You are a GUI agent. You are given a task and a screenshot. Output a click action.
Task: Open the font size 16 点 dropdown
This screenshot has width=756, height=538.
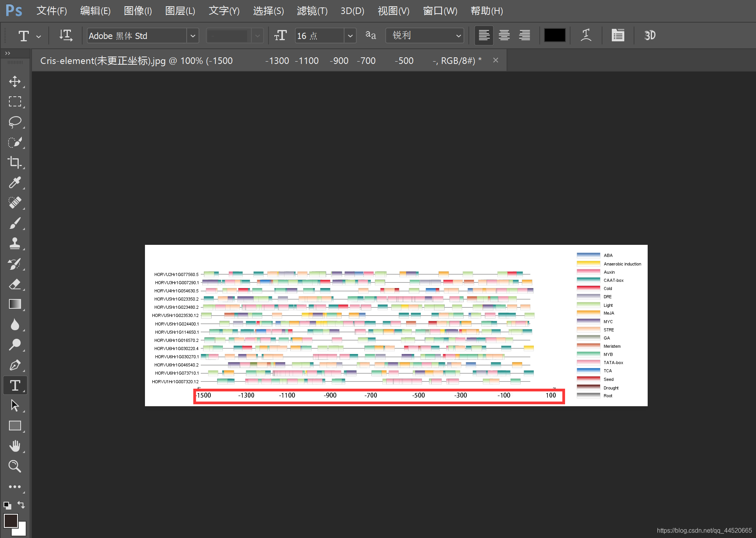tap(350, 36)
